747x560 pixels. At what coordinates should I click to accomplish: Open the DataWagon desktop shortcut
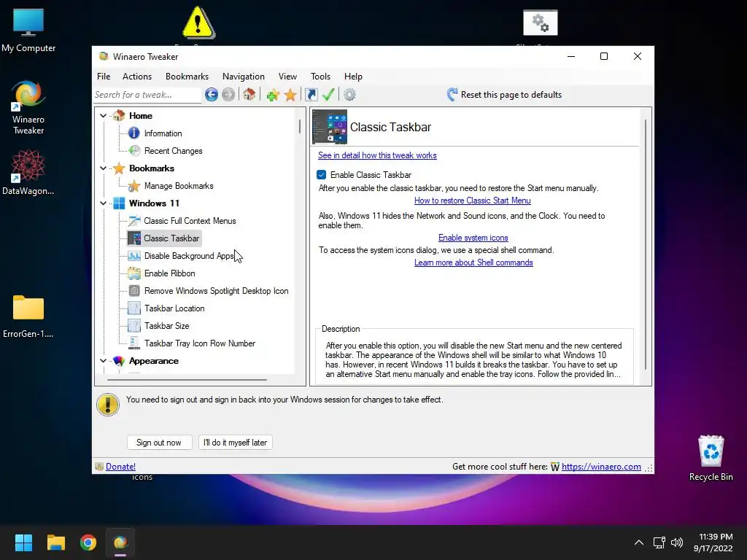point(28,172)
